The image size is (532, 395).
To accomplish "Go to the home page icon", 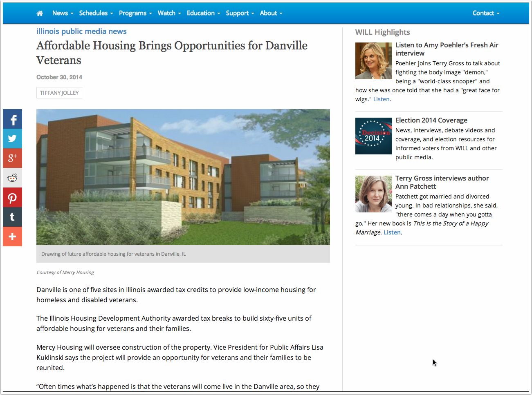I will coord(40,13).
